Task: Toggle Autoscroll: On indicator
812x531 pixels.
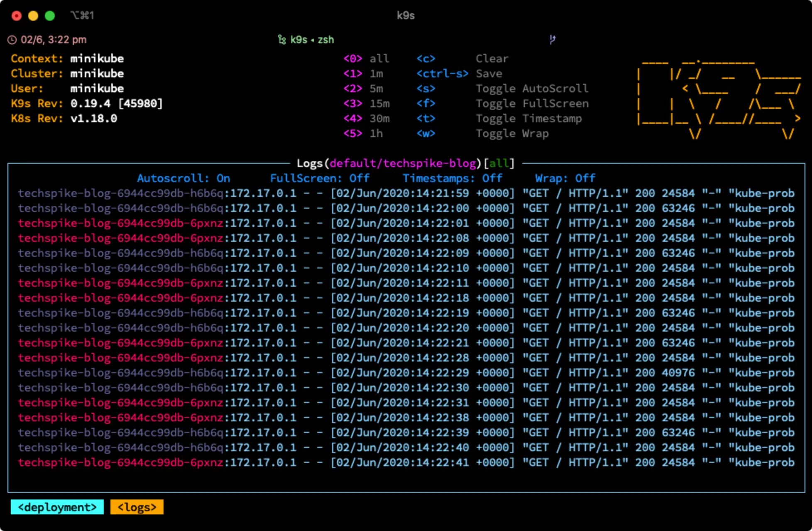Action: 183,178
